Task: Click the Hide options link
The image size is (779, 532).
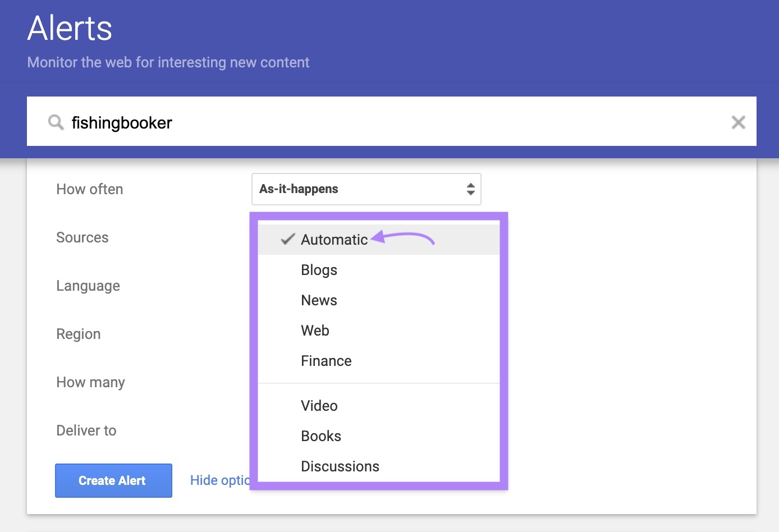Action: pyautogui.click(x=221, y=480)
